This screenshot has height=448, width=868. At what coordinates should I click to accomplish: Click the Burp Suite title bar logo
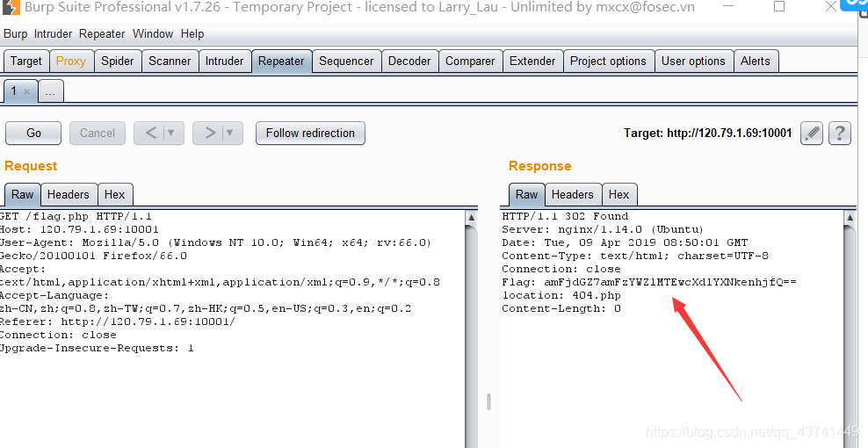tap(11, 7)
